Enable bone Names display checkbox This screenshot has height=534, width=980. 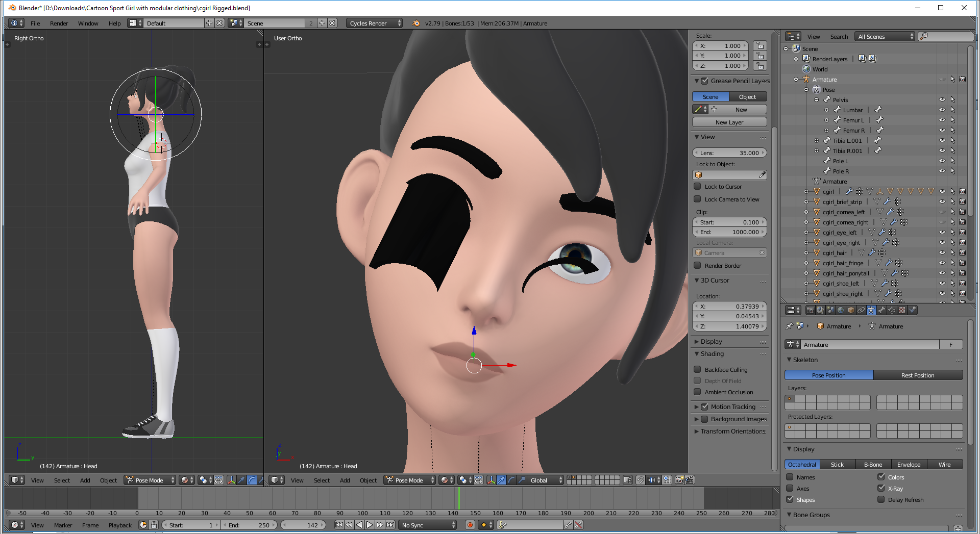[x=790, y=477]
